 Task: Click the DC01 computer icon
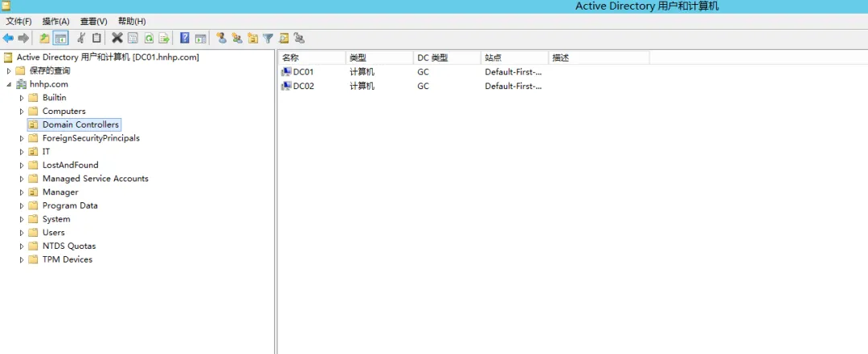(286, 72)
